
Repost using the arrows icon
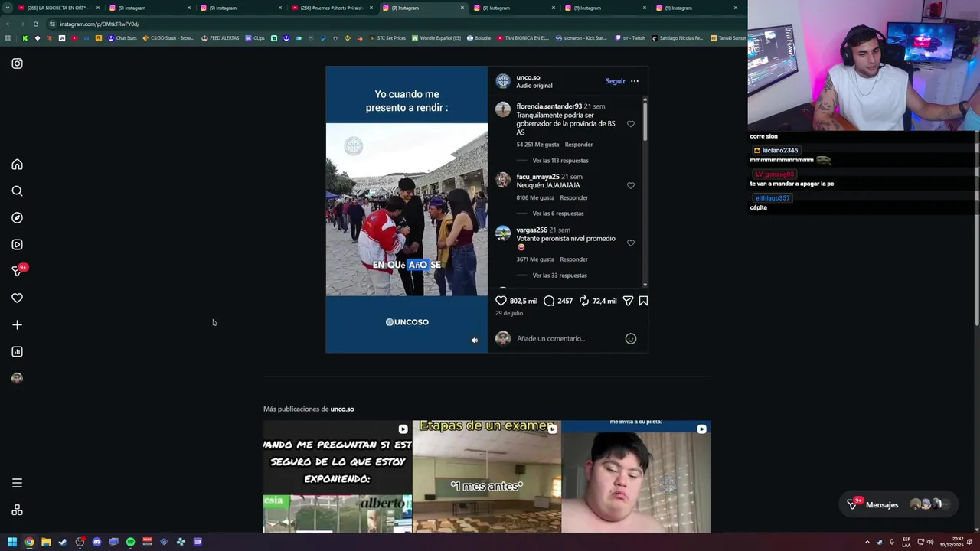tap(584, 301)
